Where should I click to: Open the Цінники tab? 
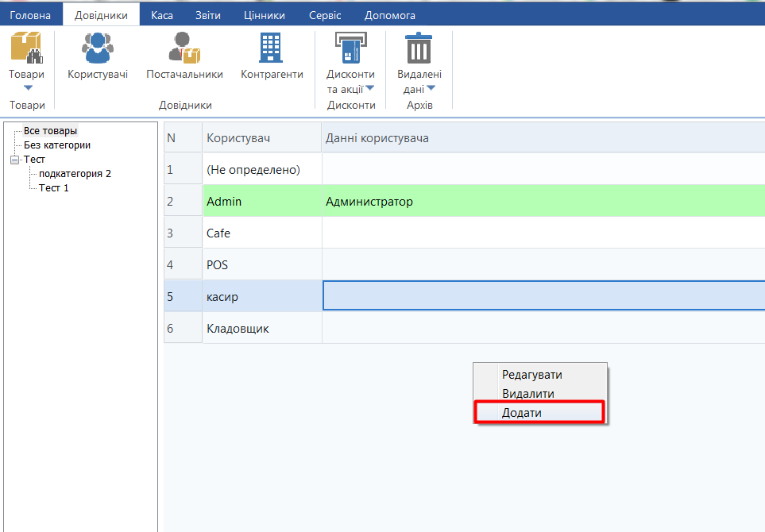pos(265,15)
